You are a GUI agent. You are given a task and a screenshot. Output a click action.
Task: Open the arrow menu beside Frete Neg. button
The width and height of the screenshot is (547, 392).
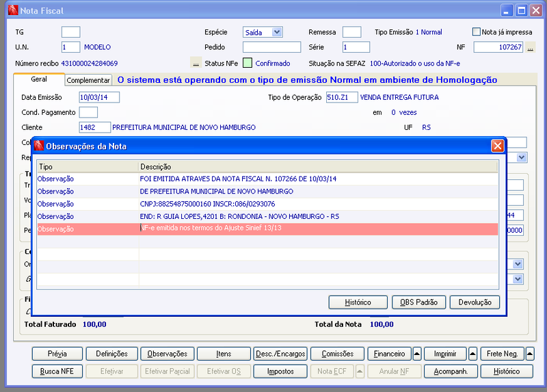(x=529, y=354)
